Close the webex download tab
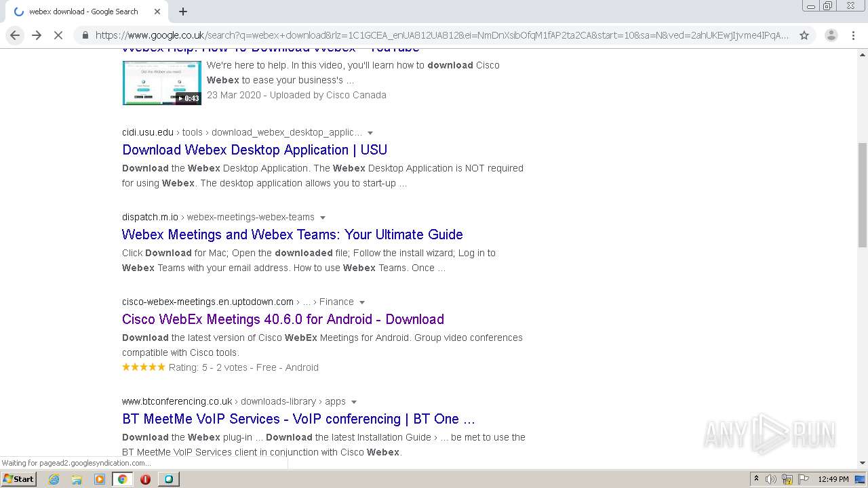Screen dimensions: 868x488 coord(157,12)
